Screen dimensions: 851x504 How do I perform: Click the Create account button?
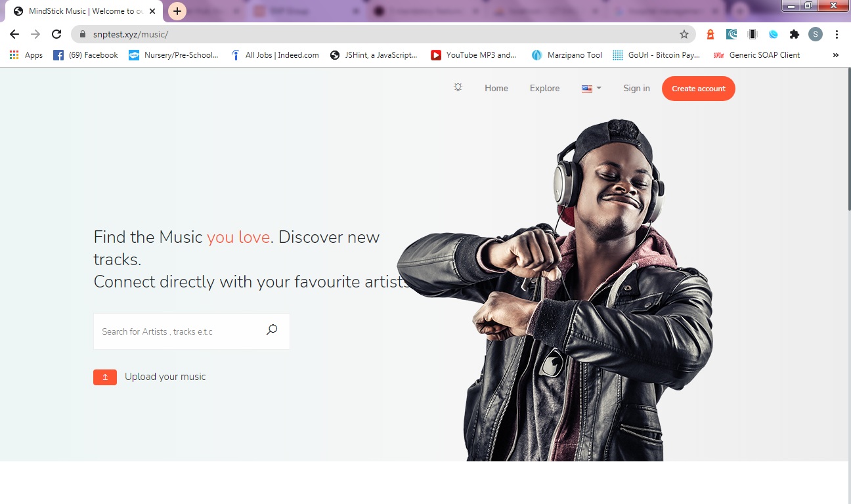[x=698, y=88]
